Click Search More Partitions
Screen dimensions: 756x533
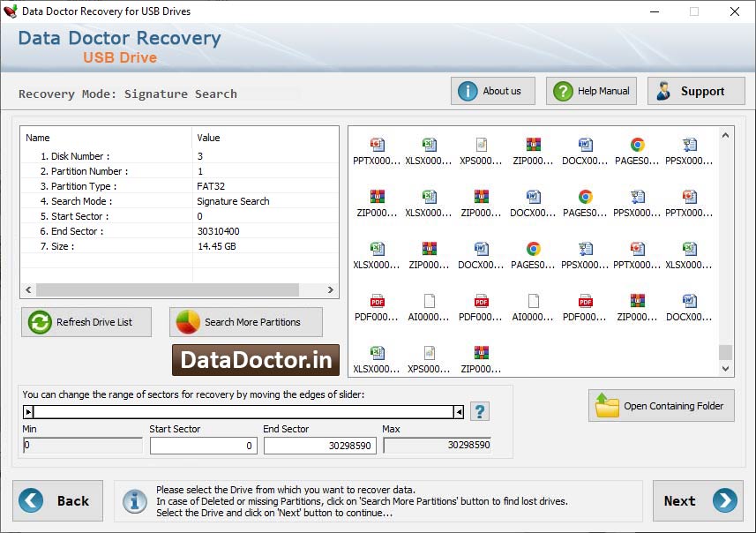[246, 322]
